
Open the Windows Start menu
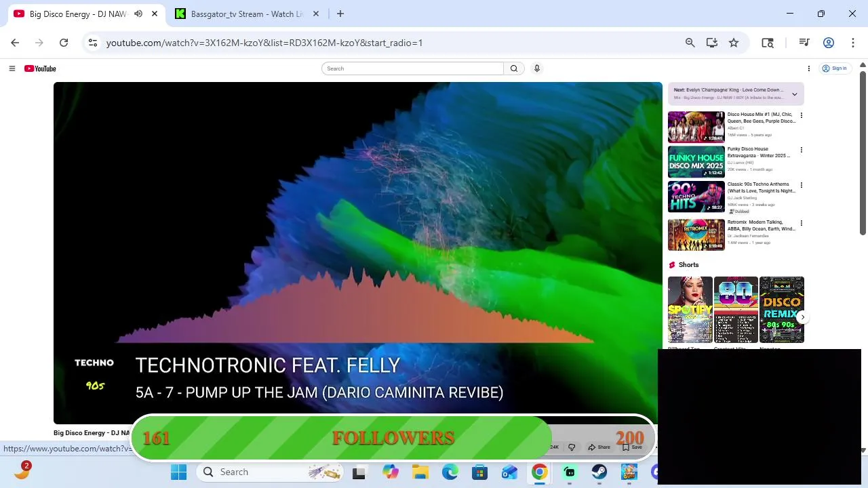179,472
